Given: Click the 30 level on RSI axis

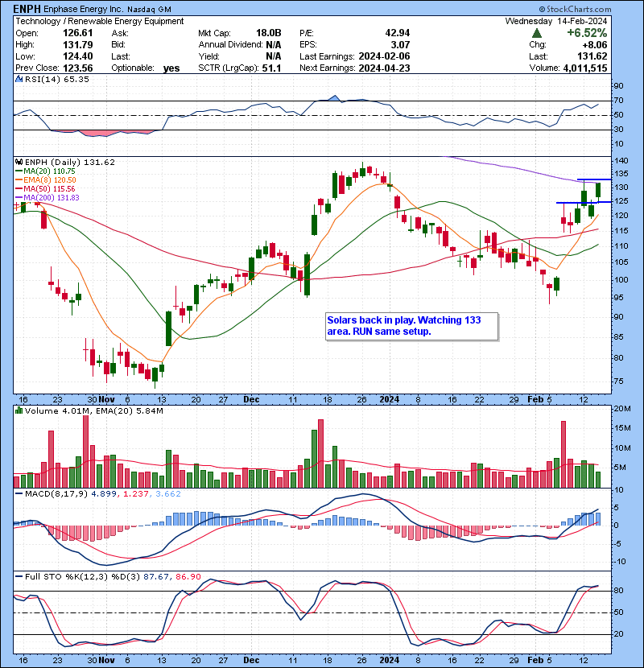Looking at the screenshot, I should (x=618, y=129).
